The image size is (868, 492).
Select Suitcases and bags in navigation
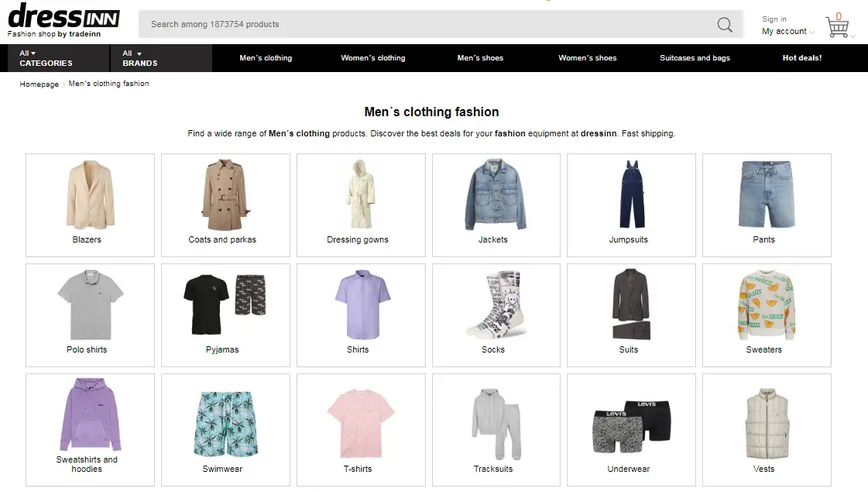[x=695, y=58]
